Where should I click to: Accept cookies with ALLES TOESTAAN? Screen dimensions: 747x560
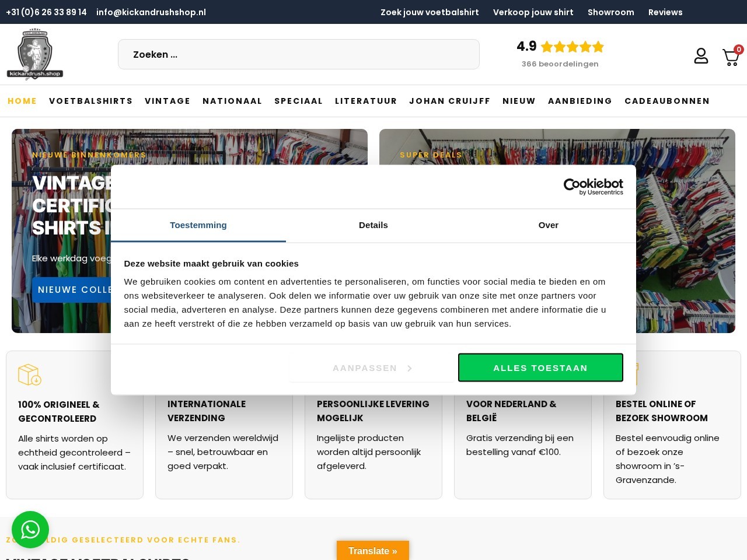click(540, 367)
